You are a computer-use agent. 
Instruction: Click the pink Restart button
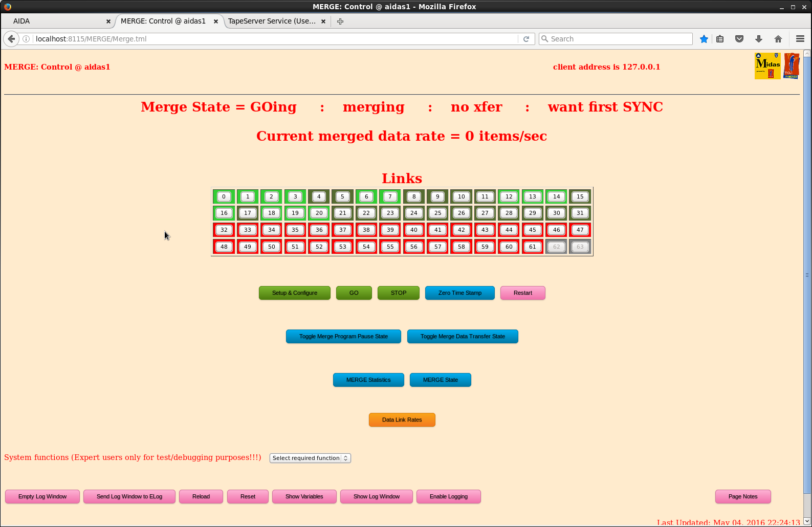[x=523, y=293]
